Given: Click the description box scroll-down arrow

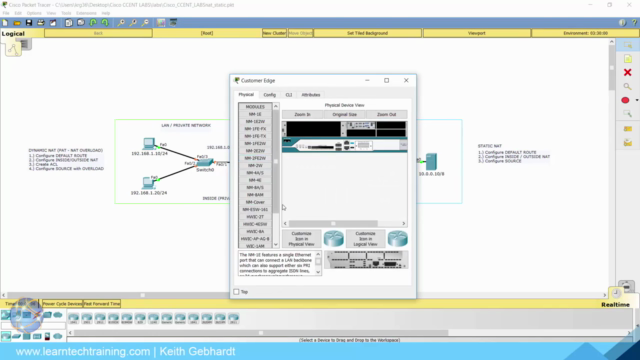Looking at the screenshot, I should pyautogui.click(x=318, y=272).
